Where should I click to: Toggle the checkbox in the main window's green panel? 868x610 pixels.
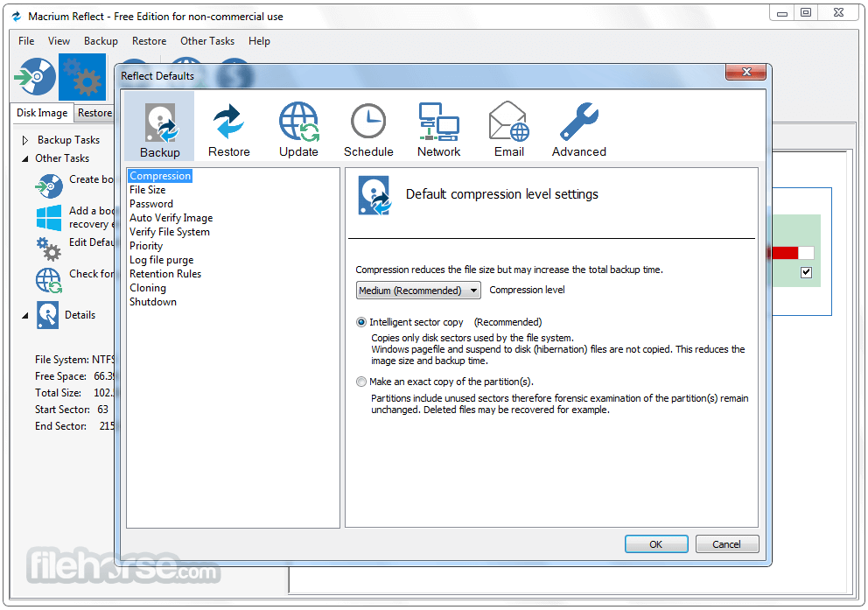click(806, 272)
